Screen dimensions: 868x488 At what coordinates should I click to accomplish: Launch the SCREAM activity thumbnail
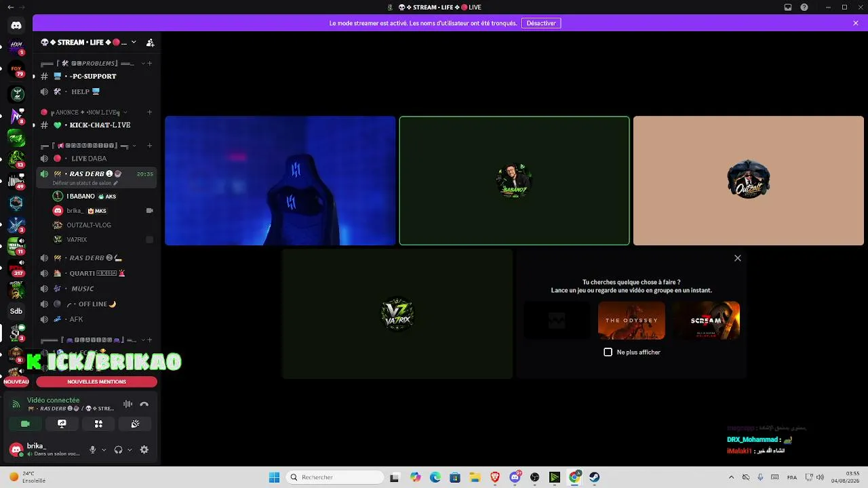(706, 320)
